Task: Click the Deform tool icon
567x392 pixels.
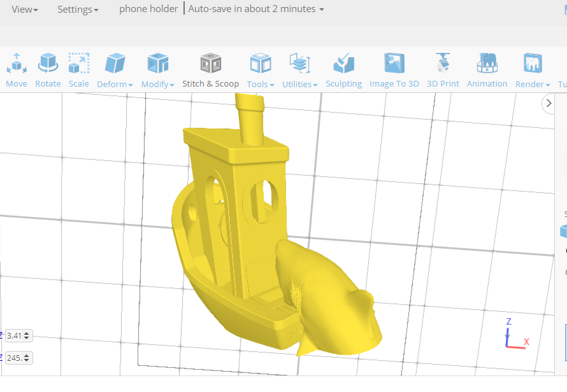Action: coord(115,63)
